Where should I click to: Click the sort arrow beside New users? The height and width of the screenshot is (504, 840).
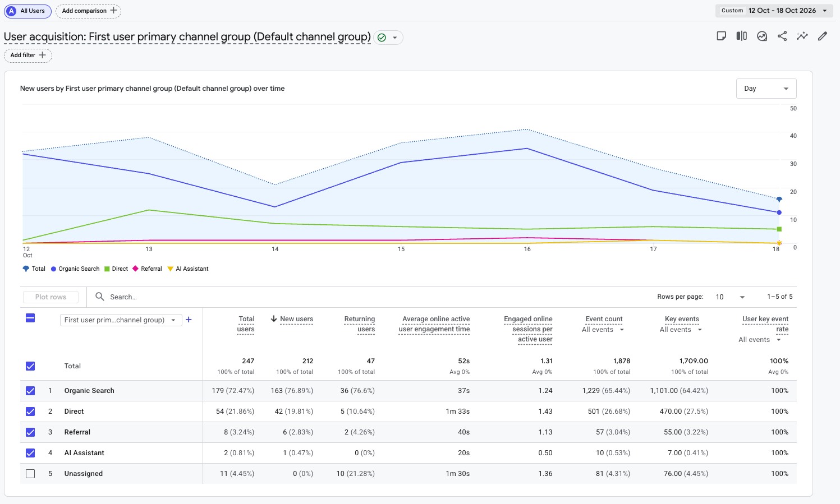click(274, 318)
